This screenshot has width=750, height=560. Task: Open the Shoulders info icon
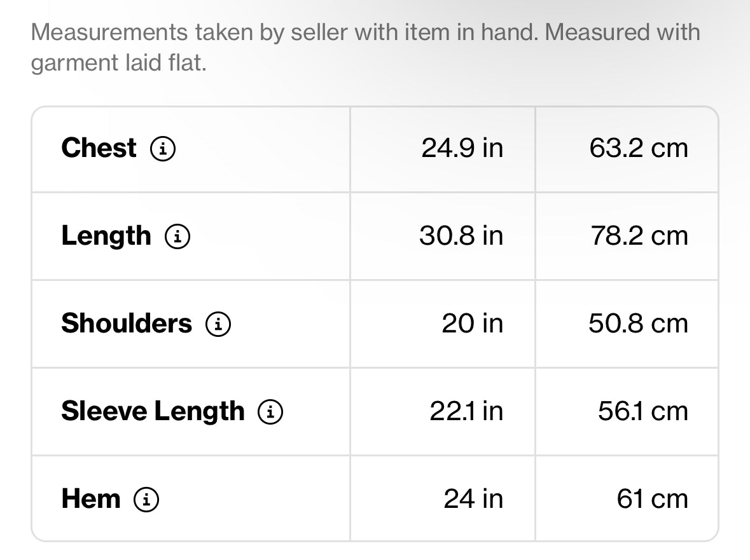coord(218,324)
